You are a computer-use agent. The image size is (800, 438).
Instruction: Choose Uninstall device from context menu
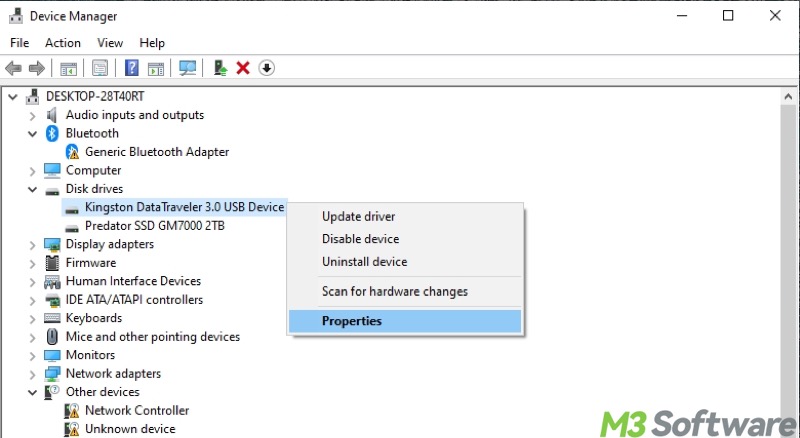(406, 261)
